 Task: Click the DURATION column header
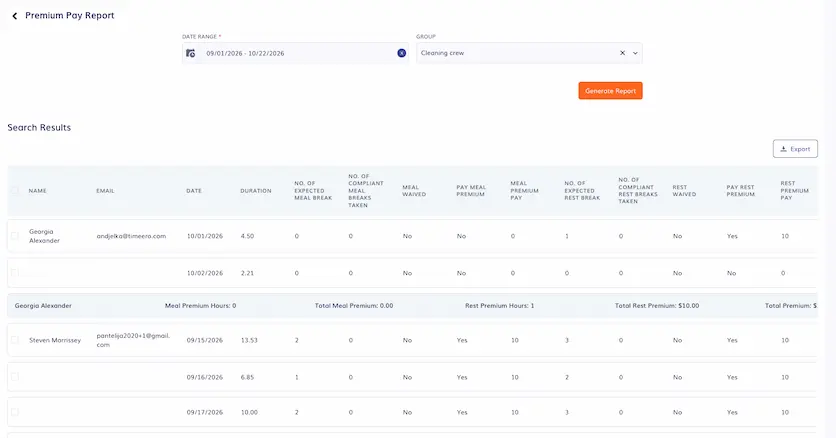(x=256, y=191)
